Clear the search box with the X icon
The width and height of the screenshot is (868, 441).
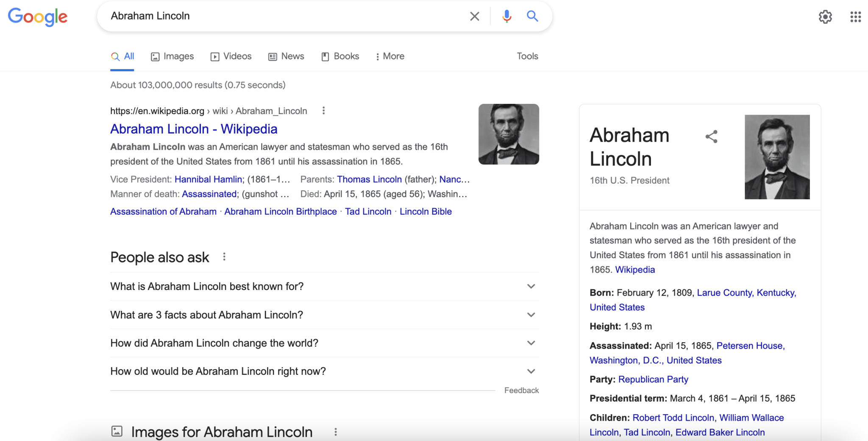click(475, 17)
